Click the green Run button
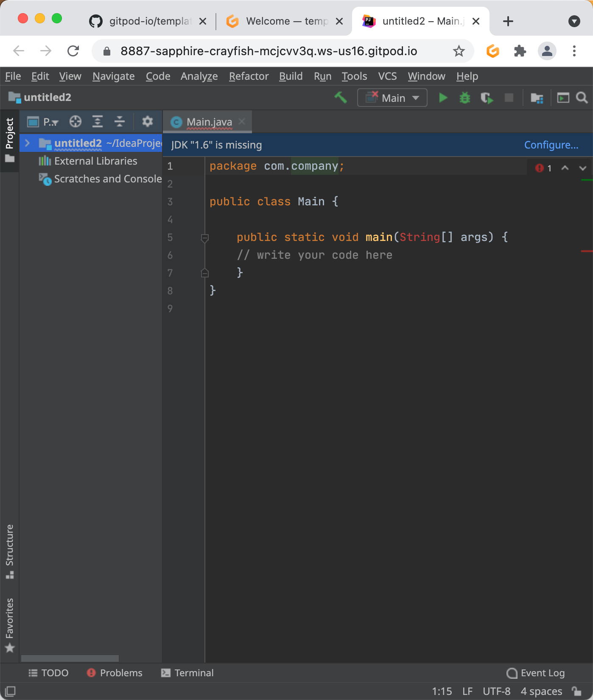This screenshot has height=700, width=593. (443, 98)
